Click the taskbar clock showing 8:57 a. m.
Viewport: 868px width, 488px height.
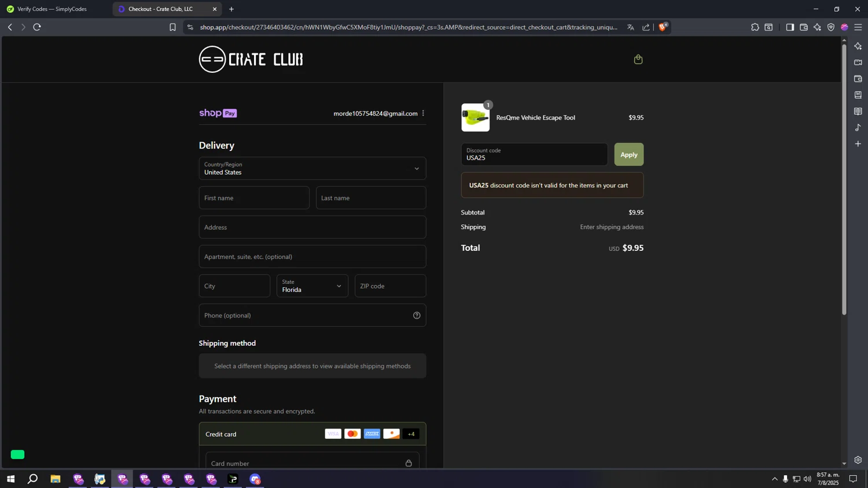827,479
